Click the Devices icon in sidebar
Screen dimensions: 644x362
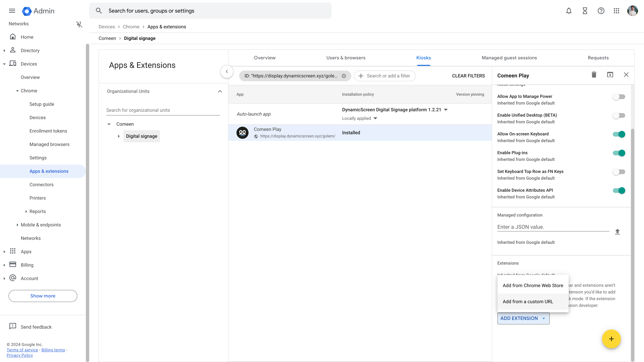[13, 64]
